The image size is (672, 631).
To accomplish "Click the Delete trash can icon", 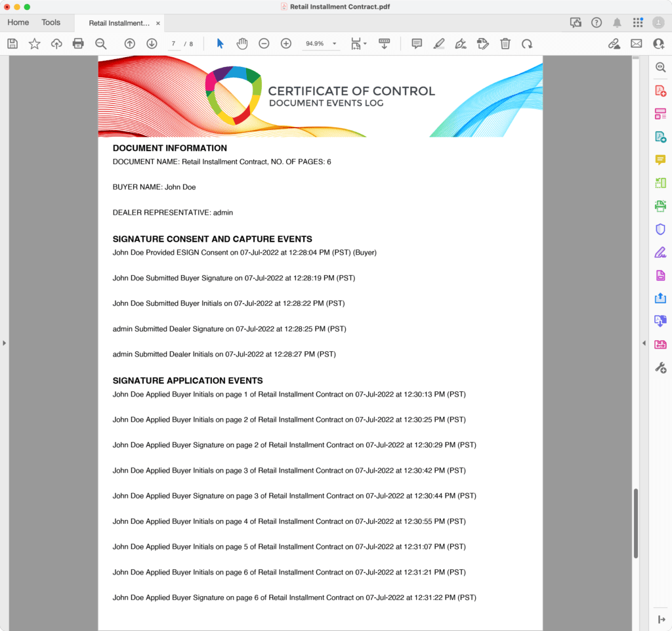I will pos(505,43).
